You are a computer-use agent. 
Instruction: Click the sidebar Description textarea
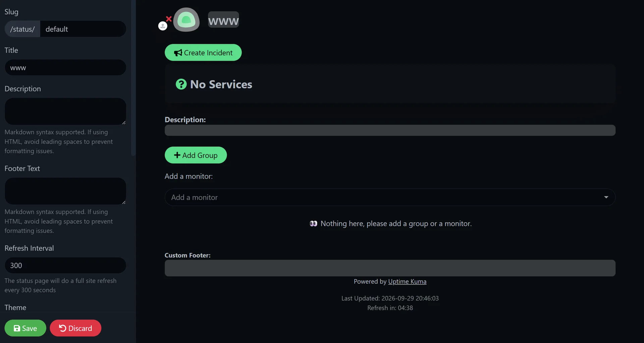(x=65, y=112)
